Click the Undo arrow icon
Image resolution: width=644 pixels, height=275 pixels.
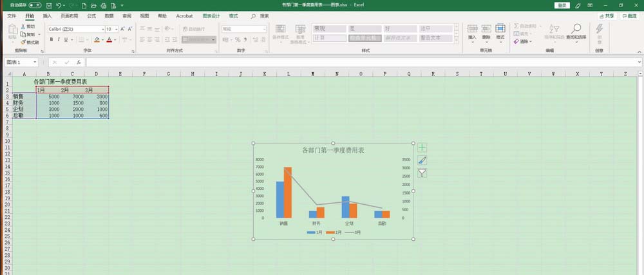[x=59, y=6]
